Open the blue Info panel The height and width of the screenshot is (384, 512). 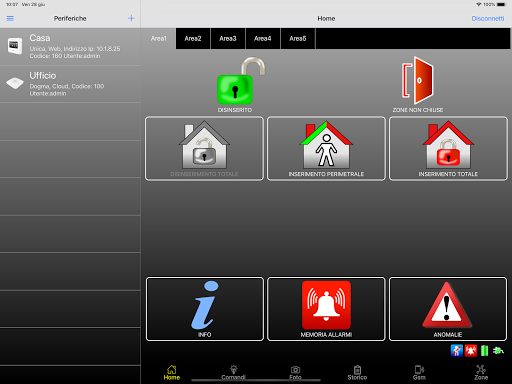pos(205,309)
